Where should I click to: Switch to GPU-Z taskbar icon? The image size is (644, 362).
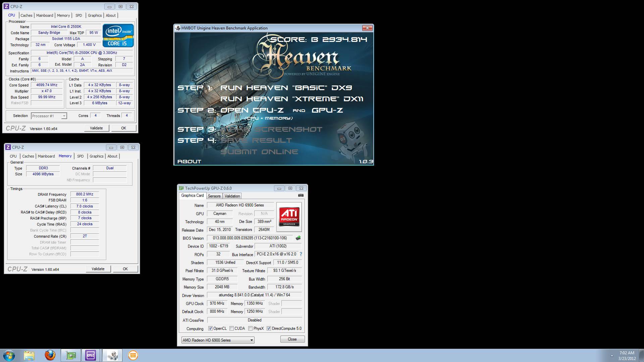pyautogui.click(x=71, y=355)
